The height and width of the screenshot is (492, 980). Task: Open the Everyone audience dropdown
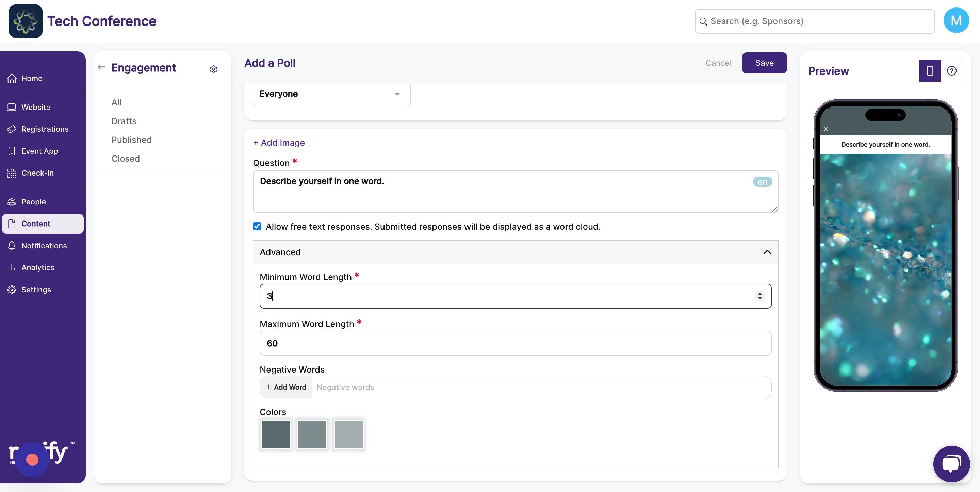coord(331,94)
